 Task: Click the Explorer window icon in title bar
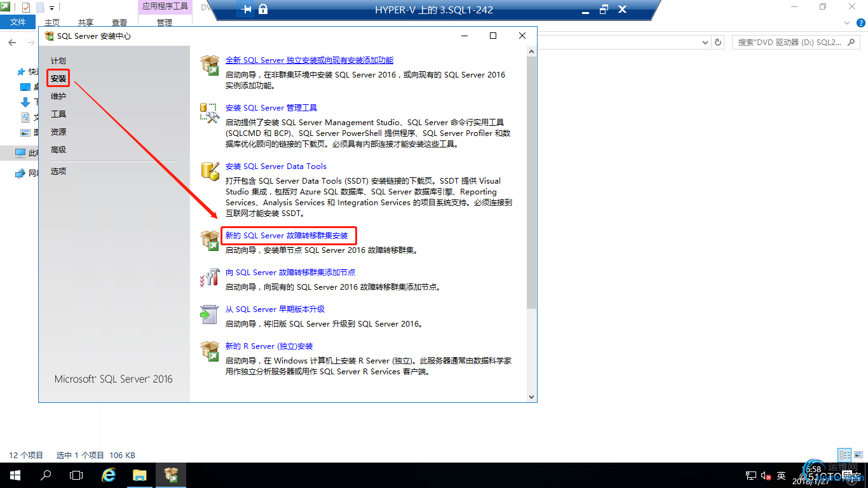coord(5,8)
